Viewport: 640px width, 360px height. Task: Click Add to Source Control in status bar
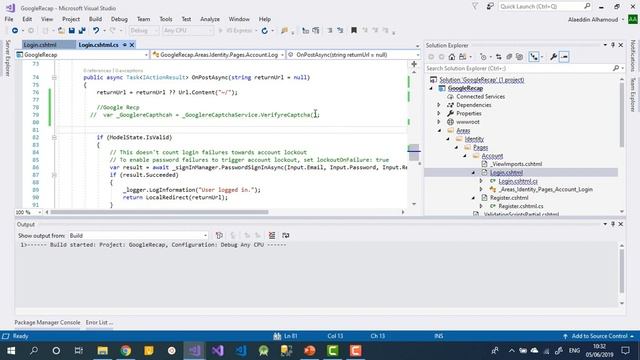pyautogui.click(x=599, y=336)
